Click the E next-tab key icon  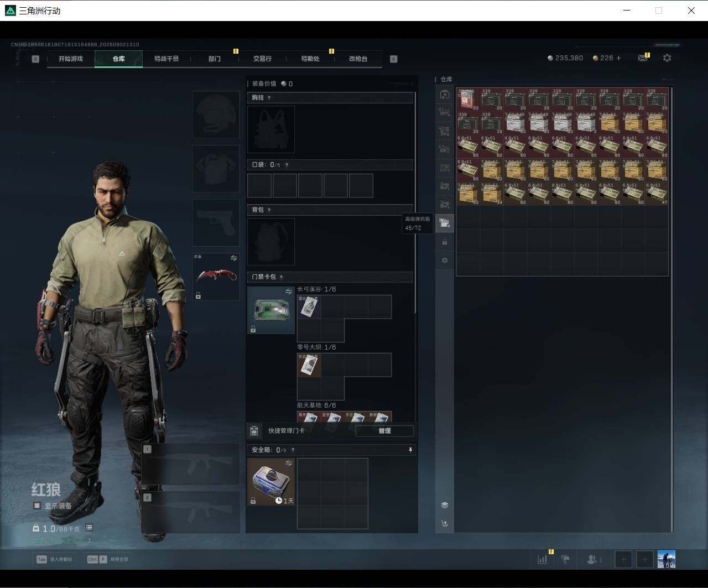pyautogui.click(x=394, y=59)
